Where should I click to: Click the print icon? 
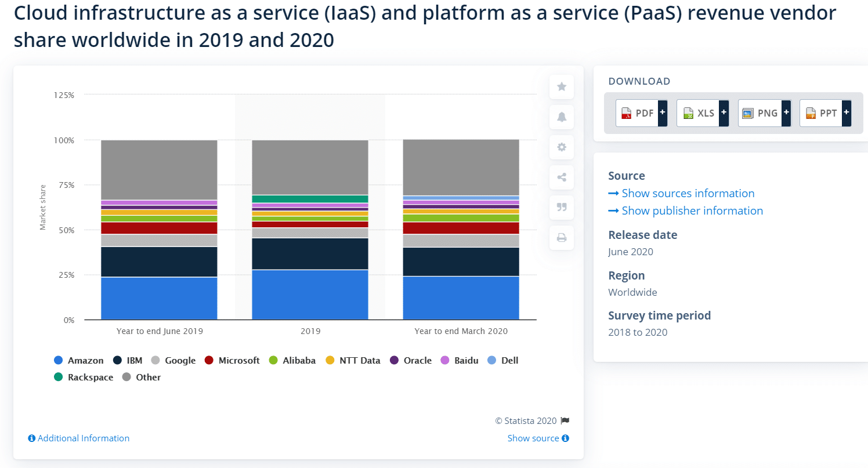click(x=561, y=237)
